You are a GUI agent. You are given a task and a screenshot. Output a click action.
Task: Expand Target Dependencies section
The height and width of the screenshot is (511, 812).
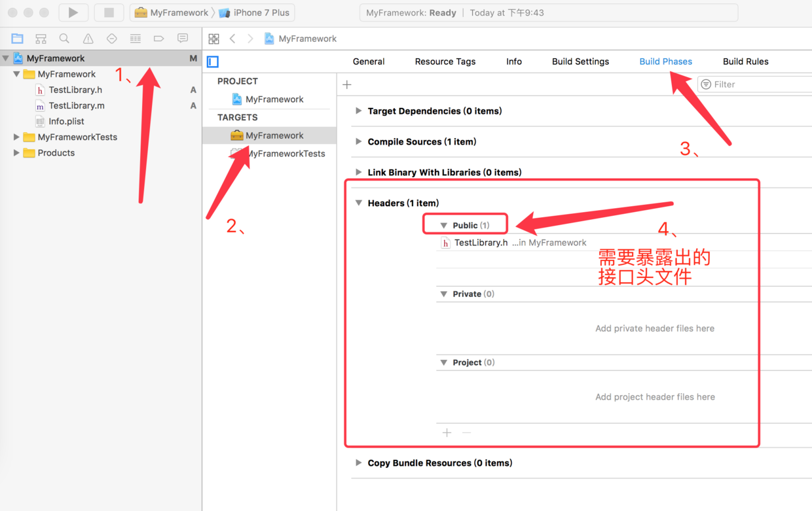tap(358, 111)
